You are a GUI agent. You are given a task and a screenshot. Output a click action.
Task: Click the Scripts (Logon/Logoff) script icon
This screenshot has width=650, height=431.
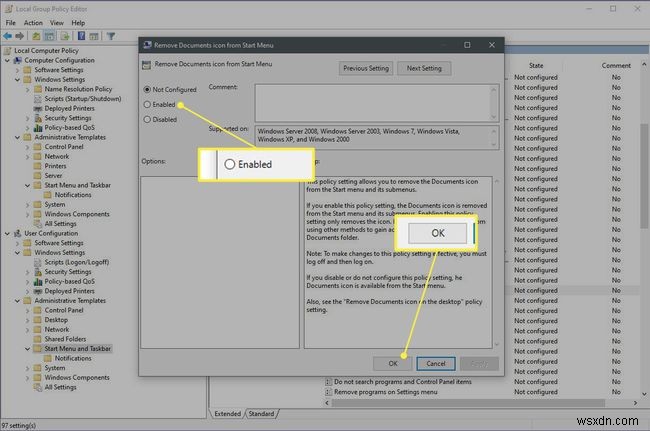coord(38,262)
